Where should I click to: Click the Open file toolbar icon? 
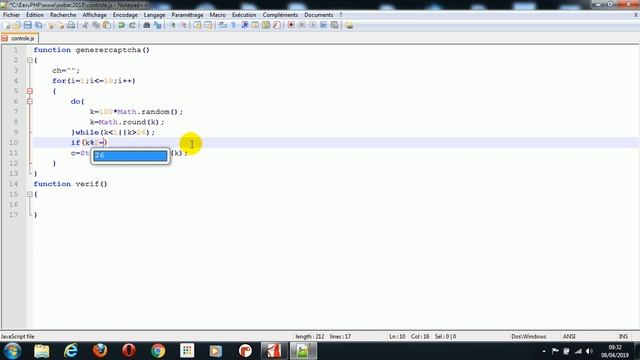[17, 25]
